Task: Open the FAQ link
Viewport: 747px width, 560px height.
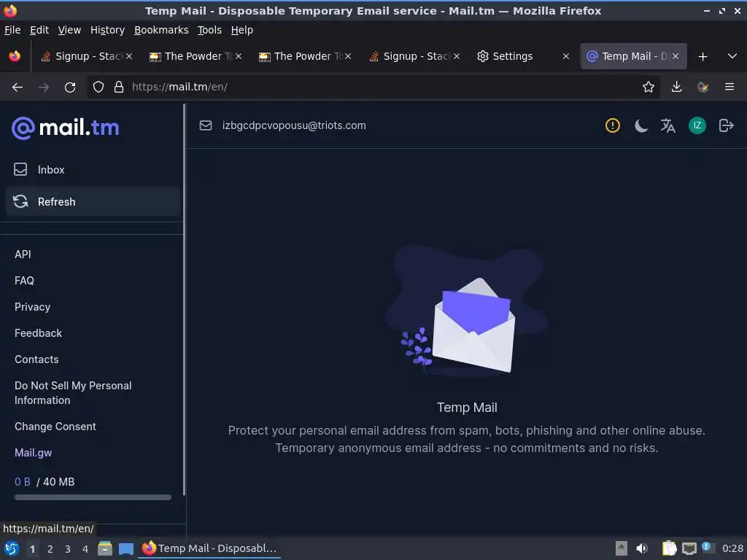Action: click(24, 281)
